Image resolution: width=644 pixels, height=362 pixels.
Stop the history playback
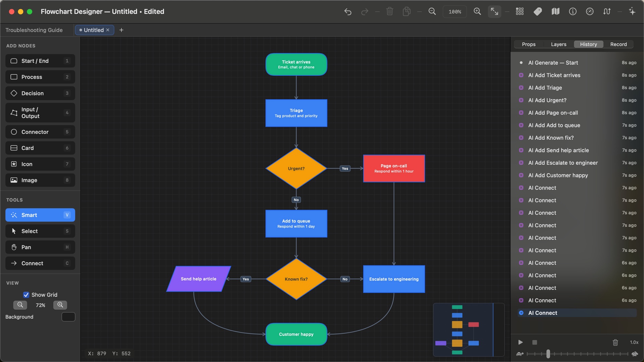pos(535,343)
